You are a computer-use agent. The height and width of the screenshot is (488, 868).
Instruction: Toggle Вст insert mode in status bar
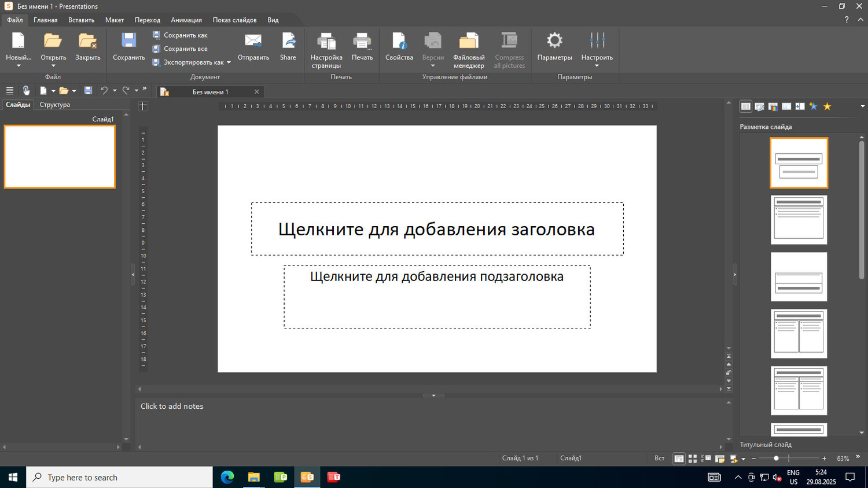[659, 459]
